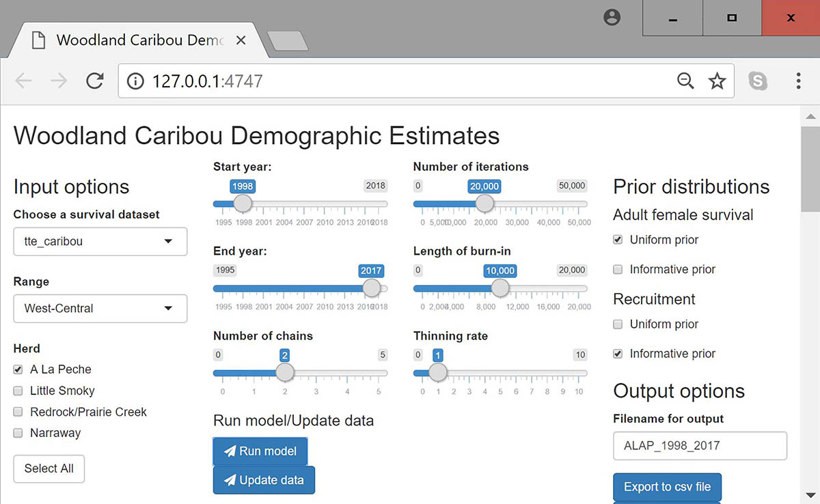Click Run model button
820x504 pixels.
click(260, 451)
